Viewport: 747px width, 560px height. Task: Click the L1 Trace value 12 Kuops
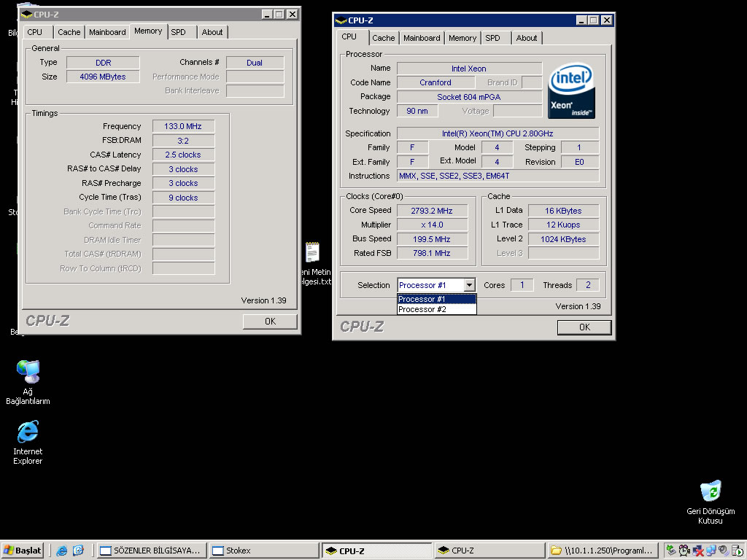[x=564, y=225]
